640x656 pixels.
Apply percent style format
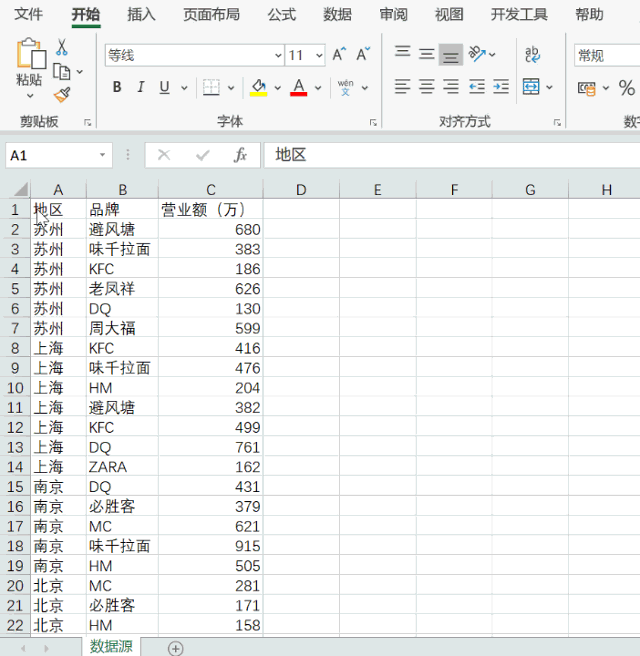click(x=627, y=88)
